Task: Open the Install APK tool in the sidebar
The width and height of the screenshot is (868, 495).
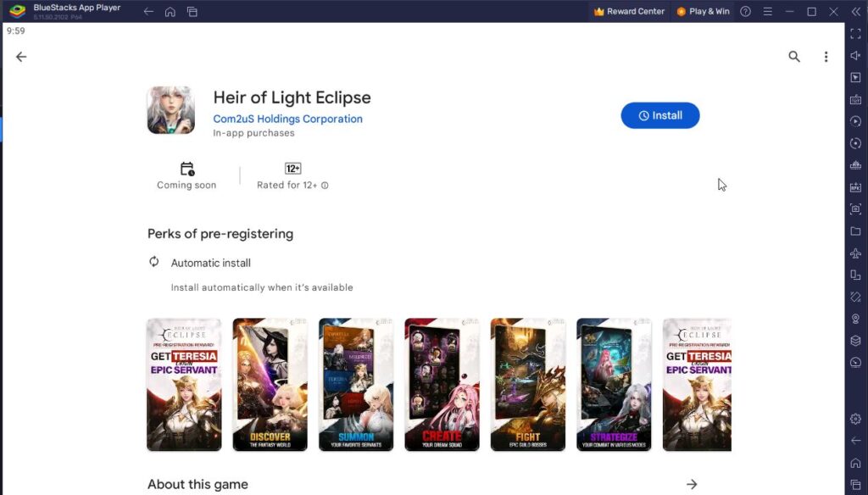Action: (855, 186)
